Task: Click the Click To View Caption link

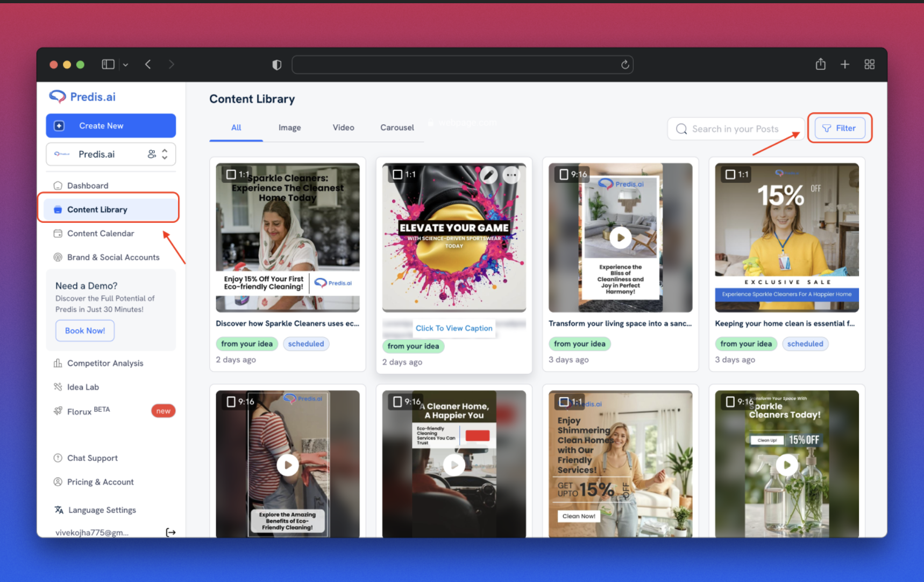Action: click(x=454, y=328)
